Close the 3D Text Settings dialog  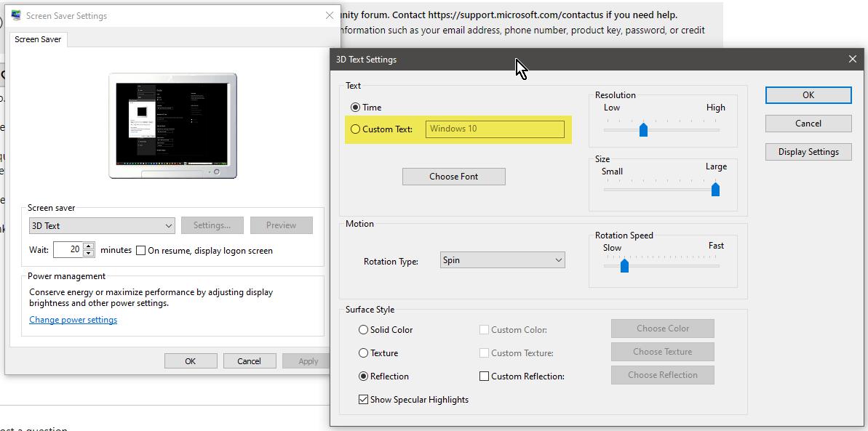[853, 59]
